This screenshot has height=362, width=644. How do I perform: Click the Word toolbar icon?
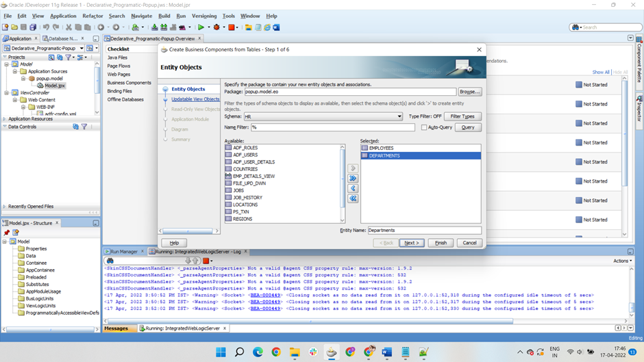(x=276, y=27)
